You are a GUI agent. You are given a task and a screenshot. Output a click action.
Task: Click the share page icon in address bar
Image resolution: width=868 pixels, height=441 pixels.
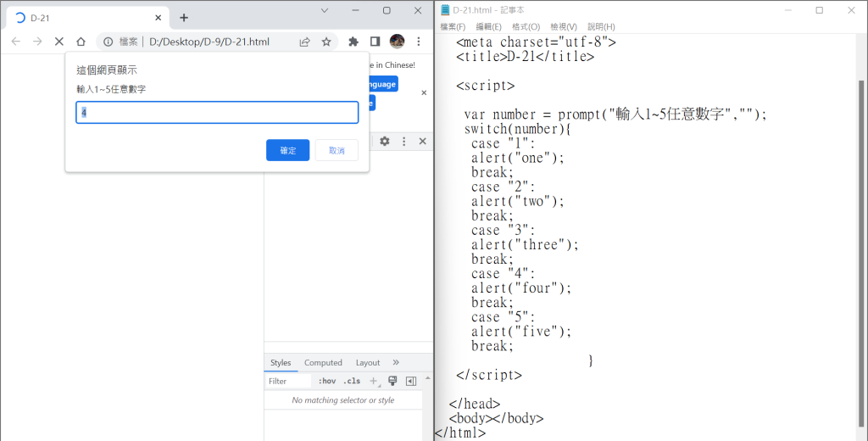[304, 42]
